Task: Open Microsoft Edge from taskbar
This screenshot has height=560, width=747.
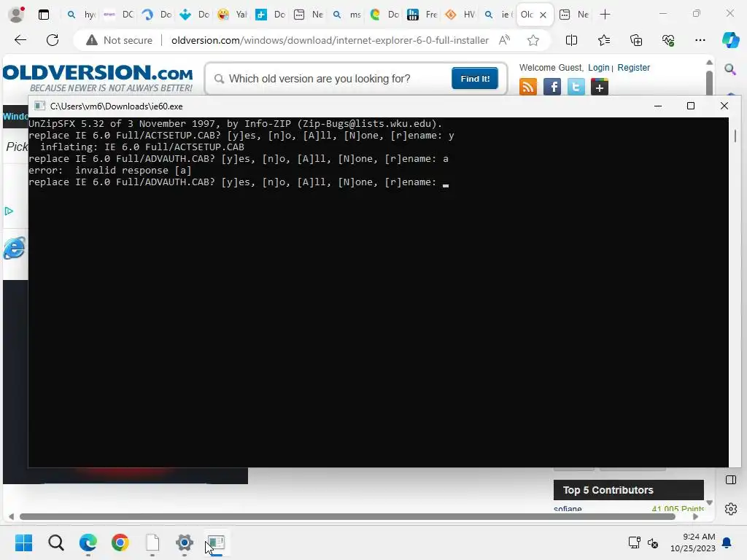Action: point(88,542)
